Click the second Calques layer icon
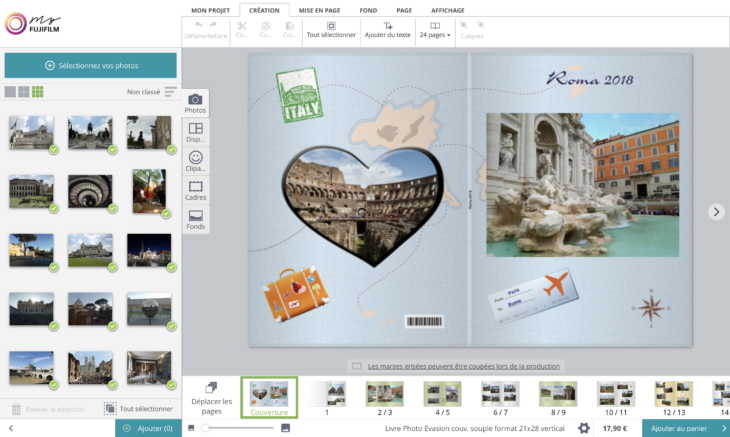 480,25
